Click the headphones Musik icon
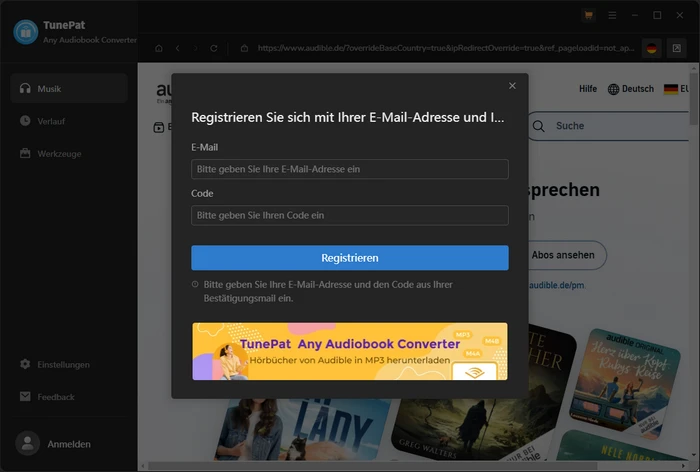The width and height of the screenshot is (700, 472). [25, 88]
